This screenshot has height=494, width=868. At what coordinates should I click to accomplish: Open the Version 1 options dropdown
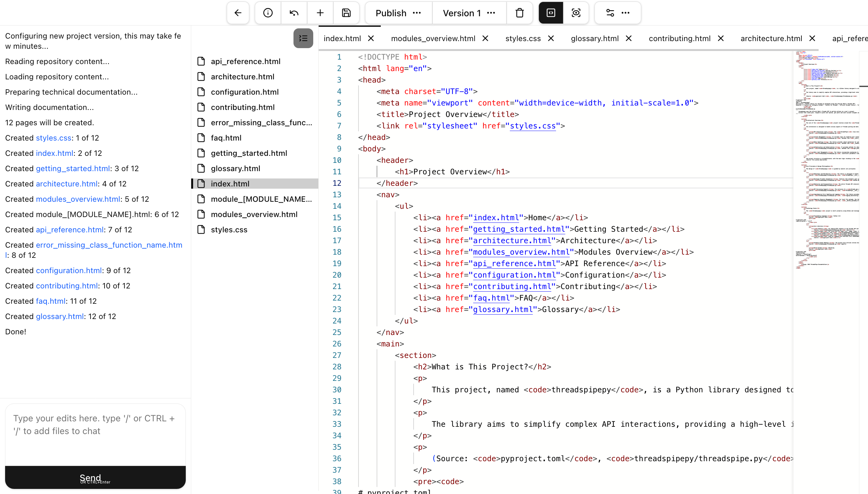[491, 13]
